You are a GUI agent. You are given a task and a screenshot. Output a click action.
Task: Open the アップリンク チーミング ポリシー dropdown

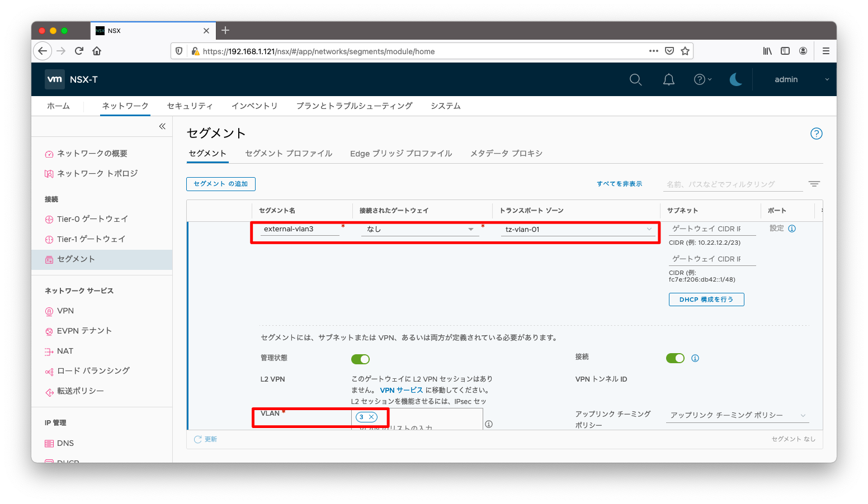tap(738, 415)
